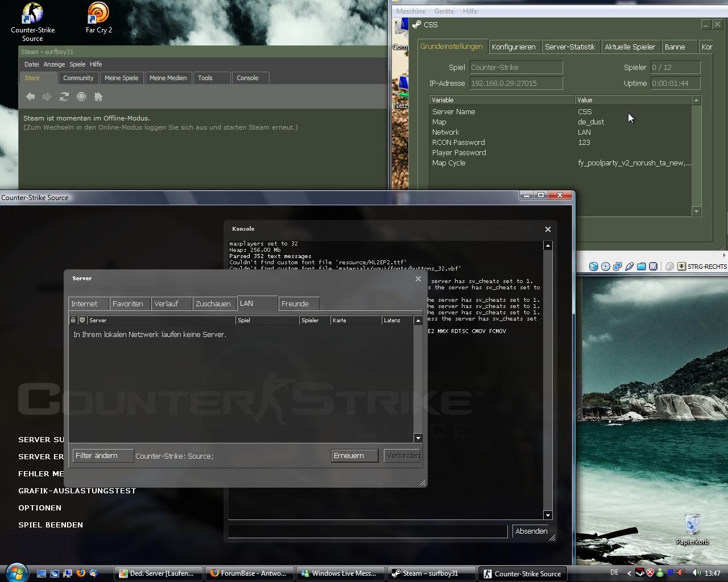Screen dimensions: 728x582
Task: Click into the console command input field
Action: coord(368,531)
